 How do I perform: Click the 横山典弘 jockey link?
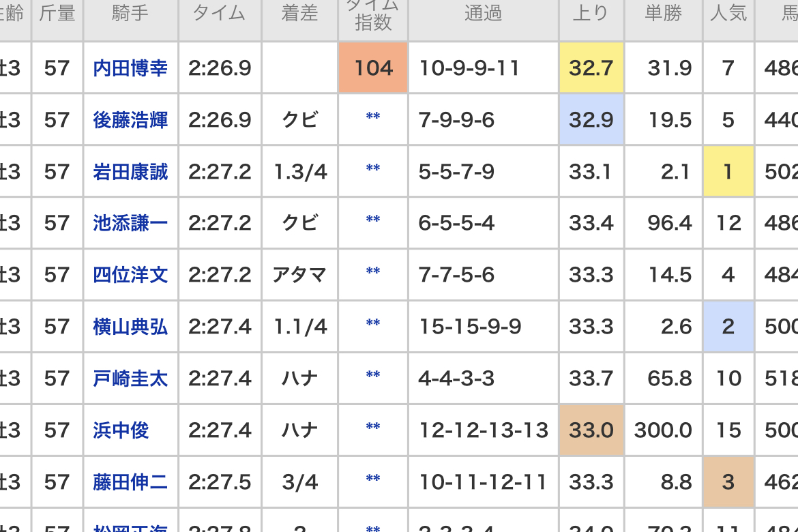130,327
